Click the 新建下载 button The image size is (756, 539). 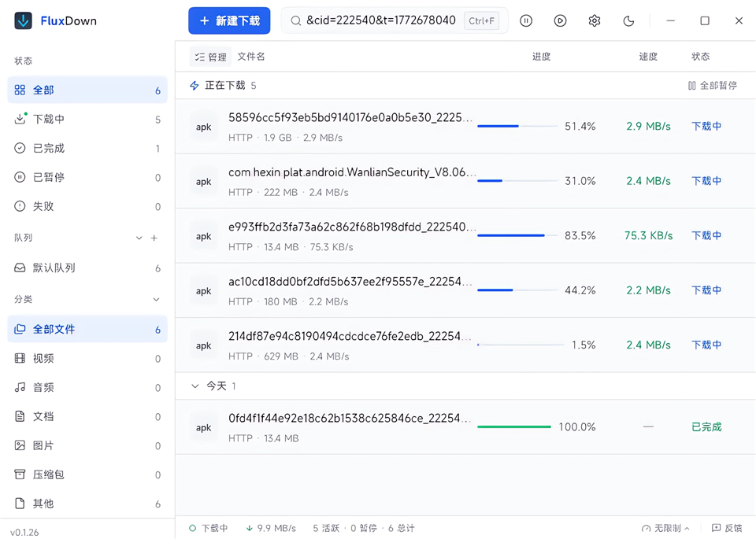[229, 21]
